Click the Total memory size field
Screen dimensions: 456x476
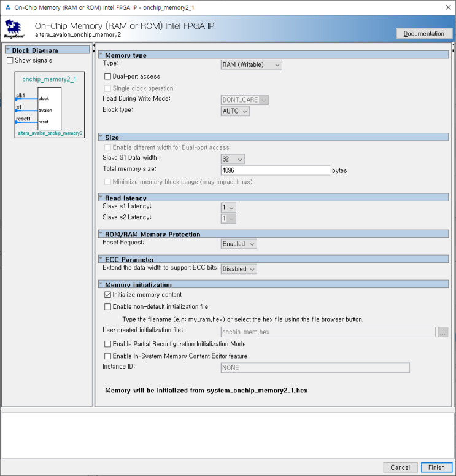[275, 170]
